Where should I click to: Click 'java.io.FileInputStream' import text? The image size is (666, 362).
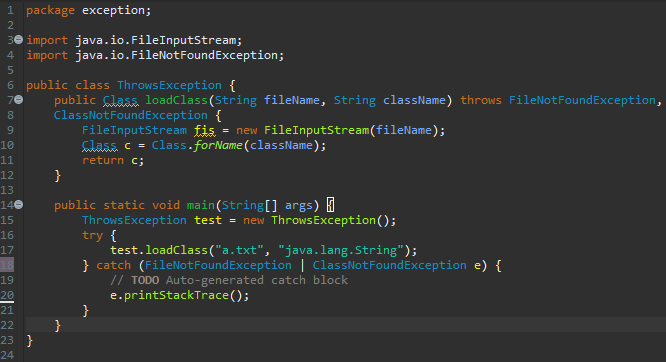click(156, 40)
